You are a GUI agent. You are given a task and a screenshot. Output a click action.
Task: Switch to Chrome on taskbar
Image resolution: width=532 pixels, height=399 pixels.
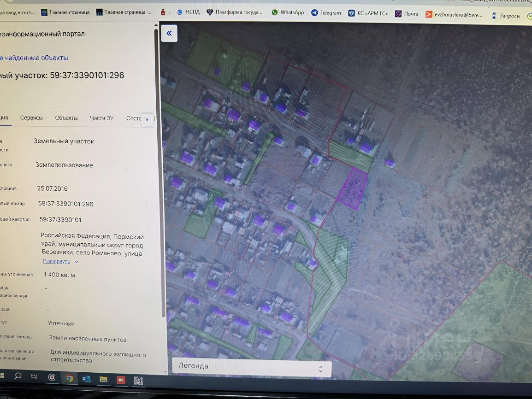pos(69,378)
